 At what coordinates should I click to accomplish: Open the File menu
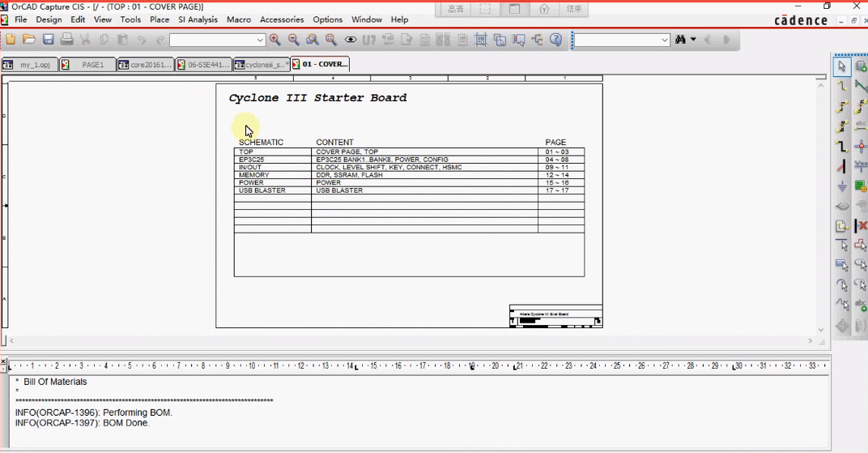(x=20, y=19)
